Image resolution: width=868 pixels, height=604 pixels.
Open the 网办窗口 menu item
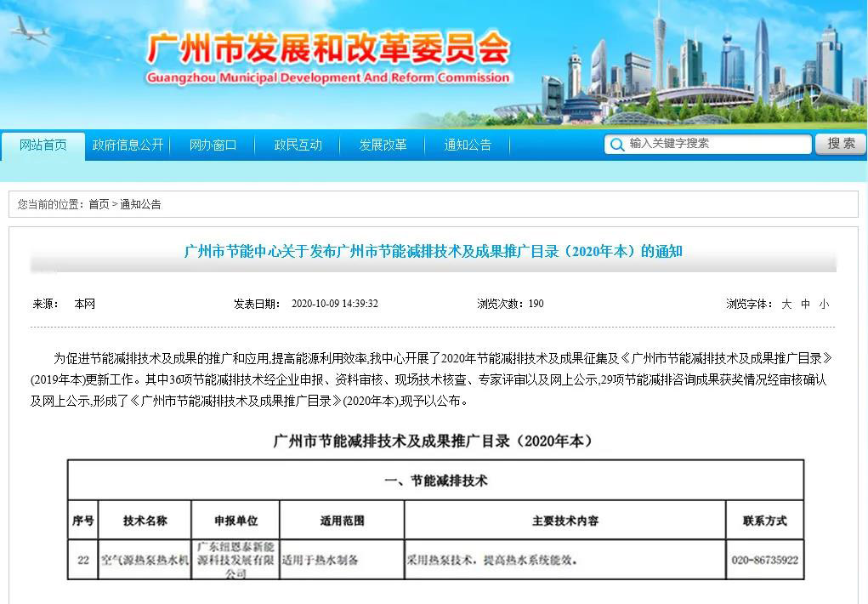(x=213, y=145)
